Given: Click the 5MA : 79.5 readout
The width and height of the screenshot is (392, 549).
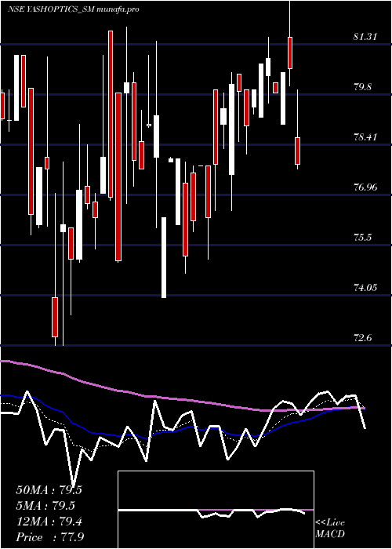Looking at the screenshot, I should tap(45, 506).
